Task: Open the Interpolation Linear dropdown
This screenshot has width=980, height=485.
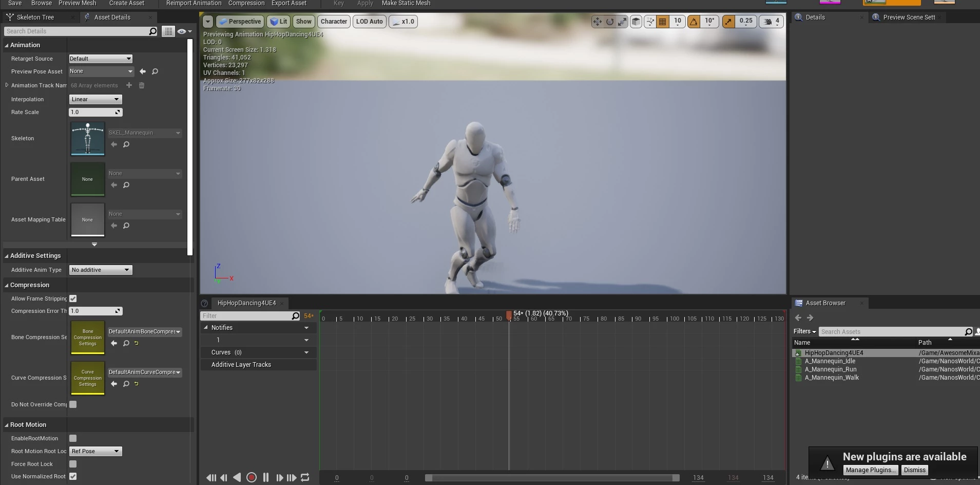Action: click(95, 99)
